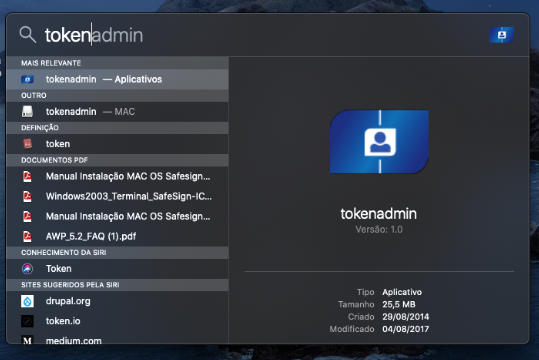
Task: Click the Spotlight magnifying glass icon
Action: tap(28, 34)
